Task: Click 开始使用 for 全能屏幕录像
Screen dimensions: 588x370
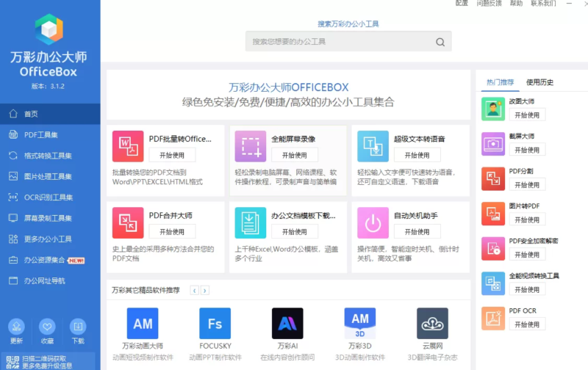Action: (x=295, y=156)
